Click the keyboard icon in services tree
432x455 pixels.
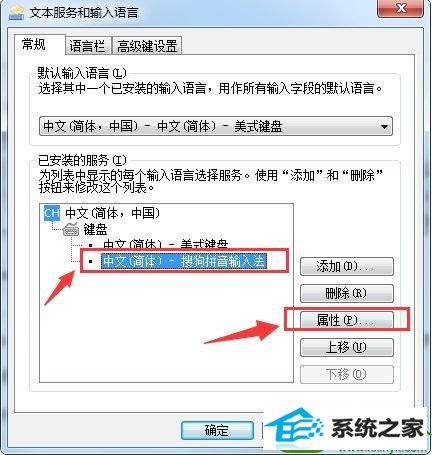pyautogui.click(x=71, y=229)
